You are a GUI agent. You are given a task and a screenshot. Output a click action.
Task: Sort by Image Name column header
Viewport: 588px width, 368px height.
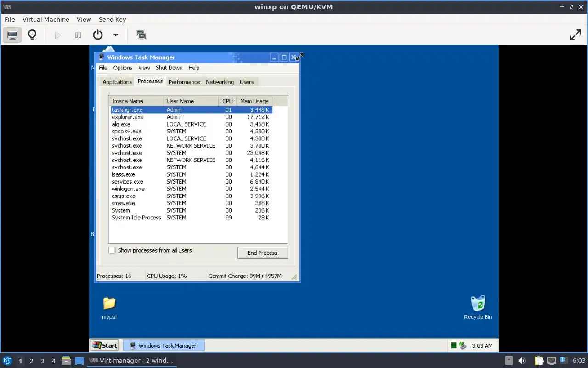coord(136,101)
